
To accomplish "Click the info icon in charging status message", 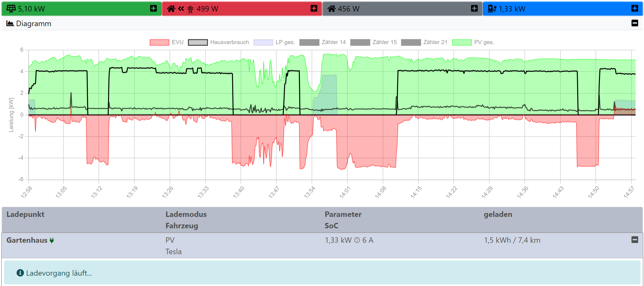I will 20,273.
